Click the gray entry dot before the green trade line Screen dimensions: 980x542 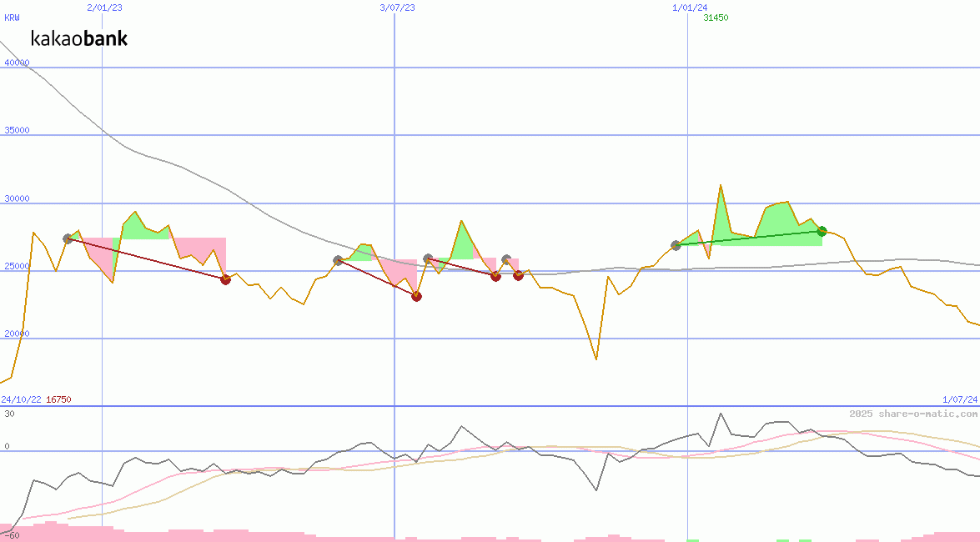(676, 245)
